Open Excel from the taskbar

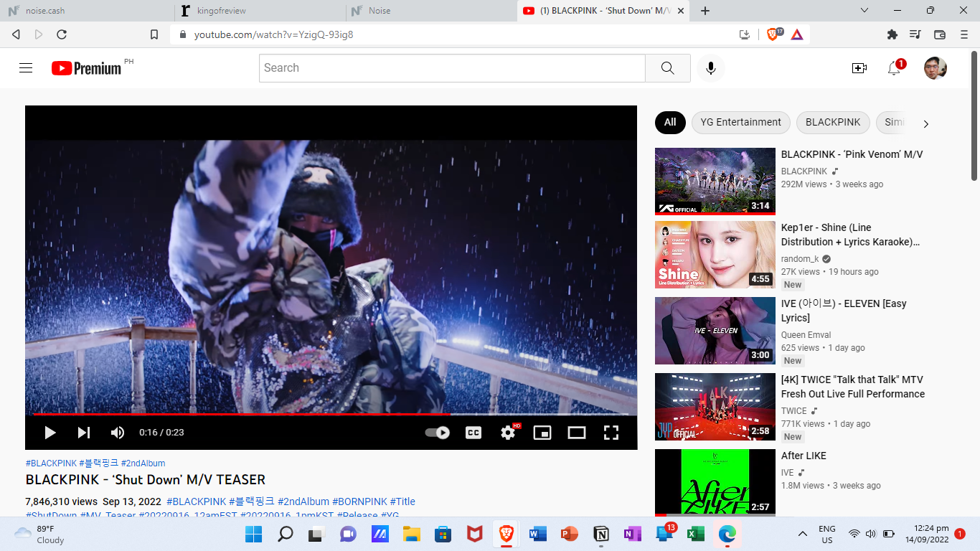(696, 534)
